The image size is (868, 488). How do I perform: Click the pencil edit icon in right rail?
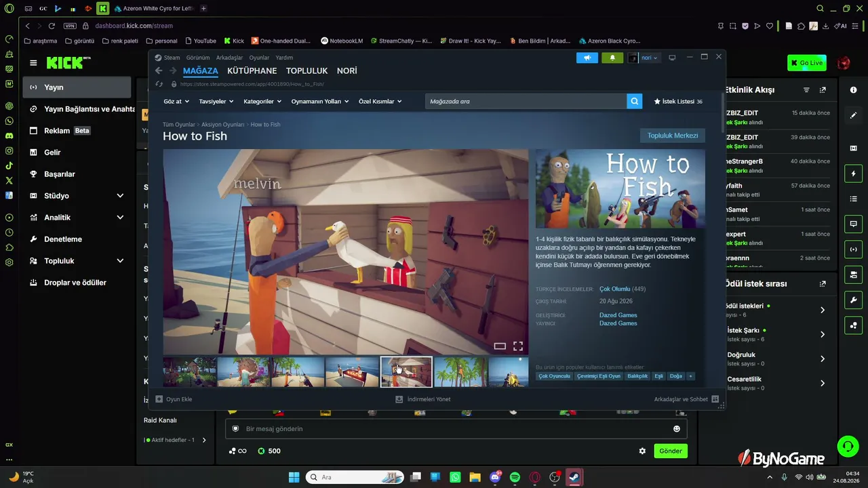click(x=853, y=115)
